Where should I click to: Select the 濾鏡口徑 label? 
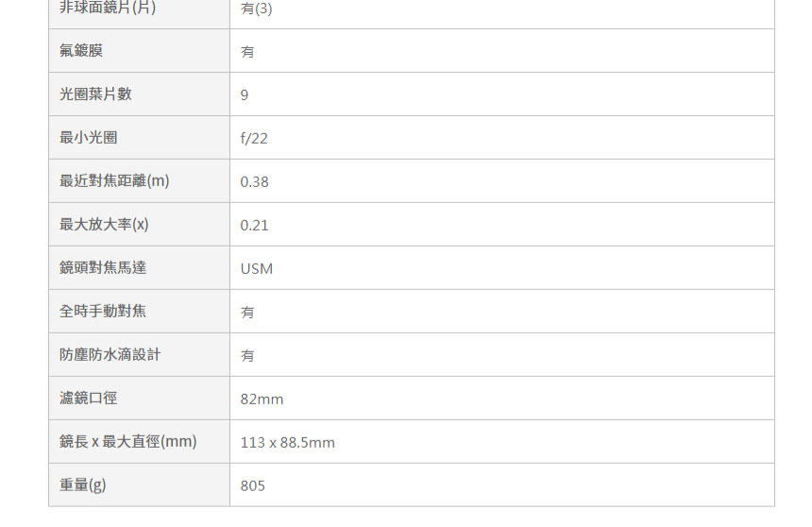(88, 399)
